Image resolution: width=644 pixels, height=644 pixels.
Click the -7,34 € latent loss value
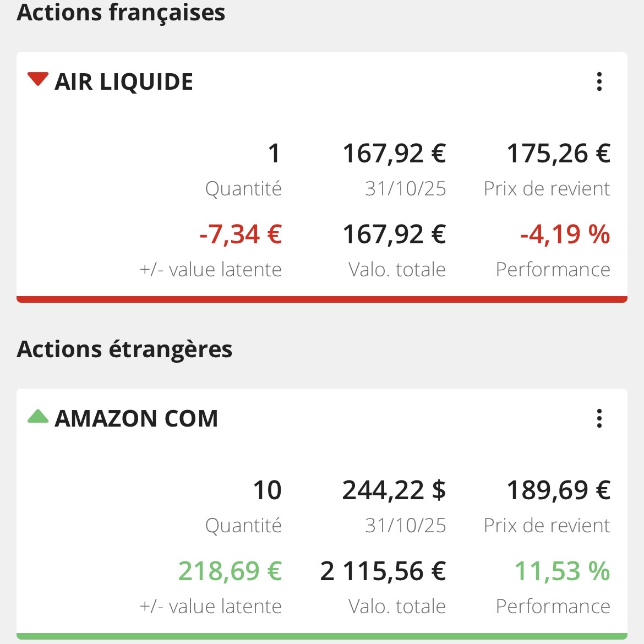coord(241,234)
